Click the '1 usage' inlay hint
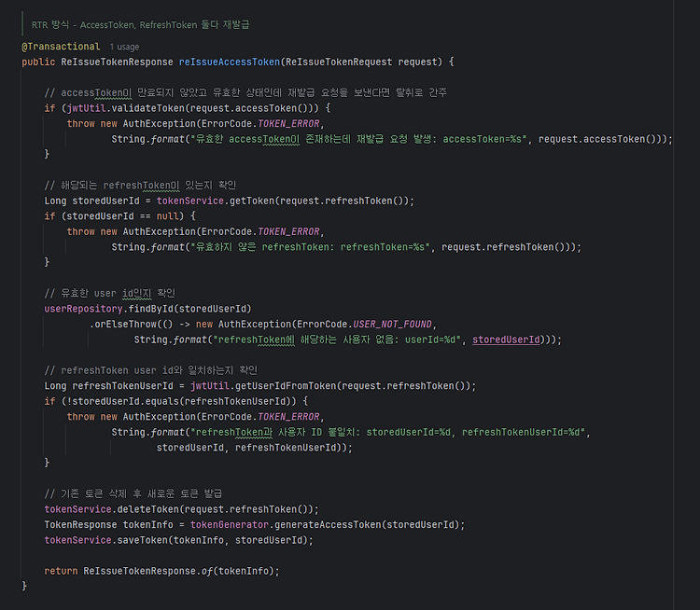The height and width of the screenshot is (610, 700). click(x=124, y=47)
